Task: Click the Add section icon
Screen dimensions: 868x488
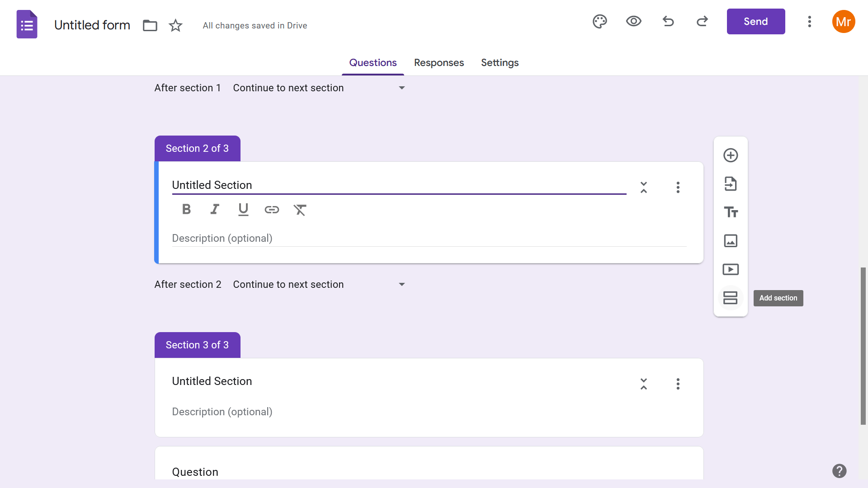Action: (x=731, y=298)
